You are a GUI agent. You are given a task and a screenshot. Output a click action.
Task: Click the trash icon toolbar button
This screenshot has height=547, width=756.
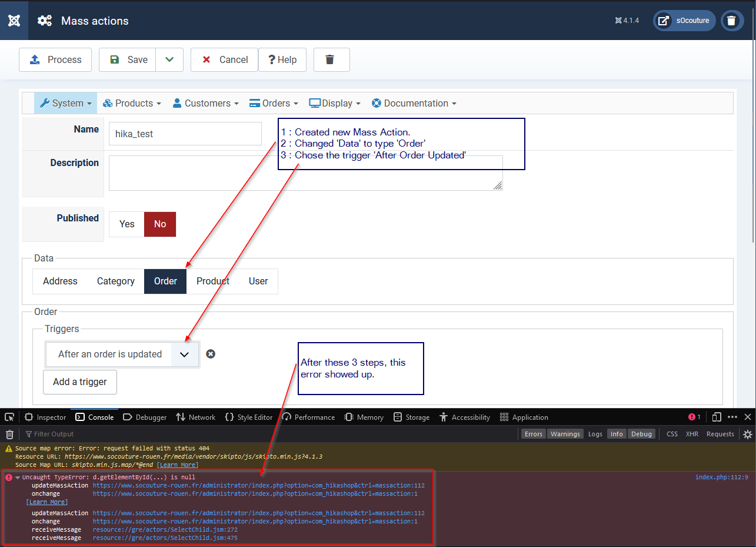click(331, 59)
